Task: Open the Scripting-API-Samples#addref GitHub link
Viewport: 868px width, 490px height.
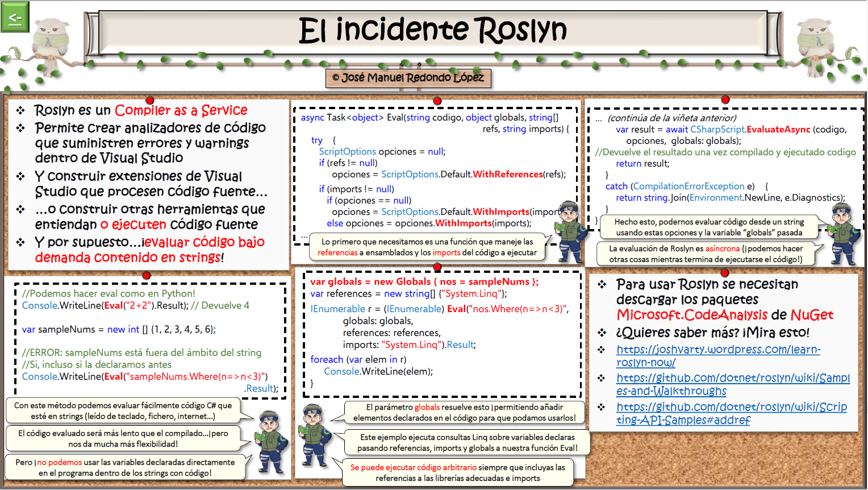Action: coord(732,413)
